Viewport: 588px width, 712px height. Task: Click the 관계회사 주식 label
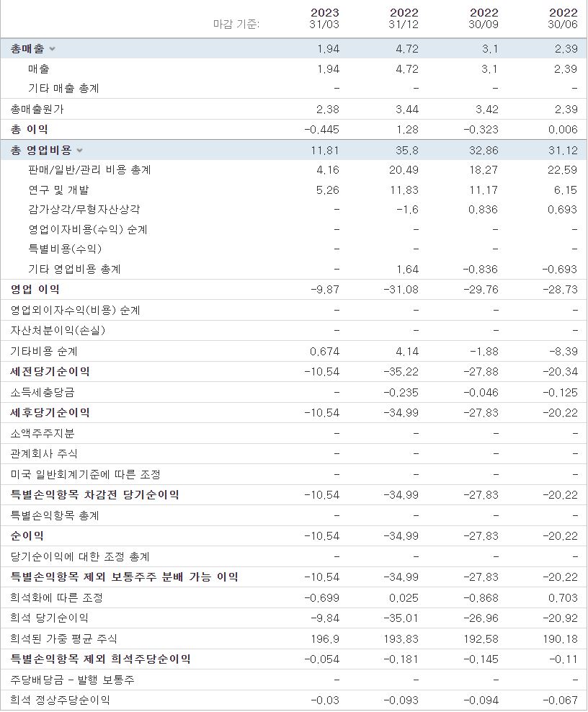coord(44,453)
